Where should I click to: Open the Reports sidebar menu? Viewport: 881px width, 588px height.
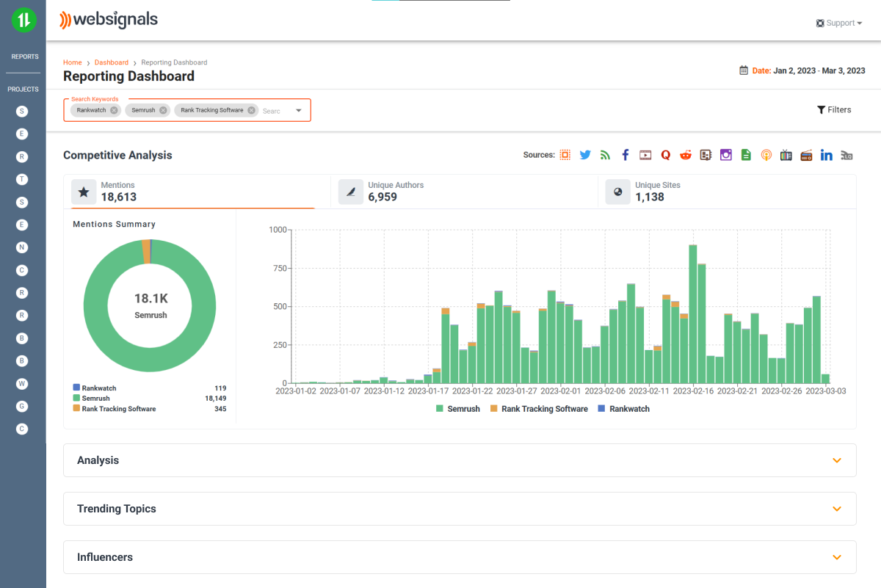[25, 57]
